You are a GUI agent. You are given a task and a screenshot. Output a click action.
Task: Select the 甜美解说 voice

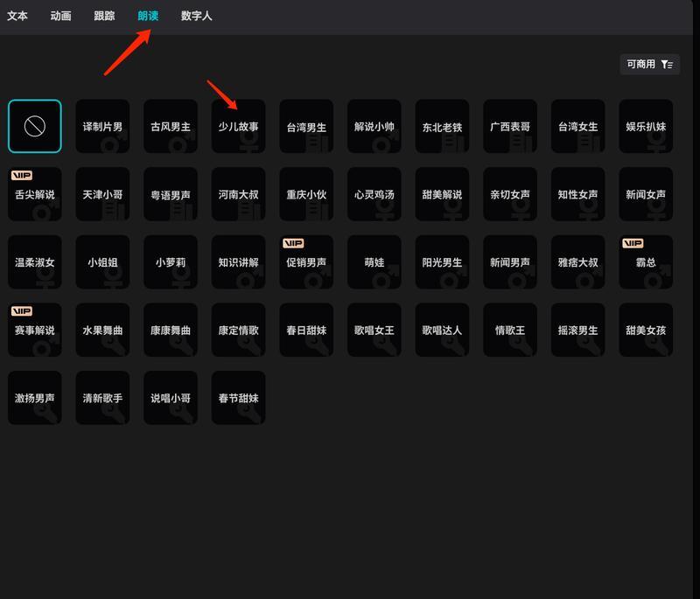(x=442, y=194)
